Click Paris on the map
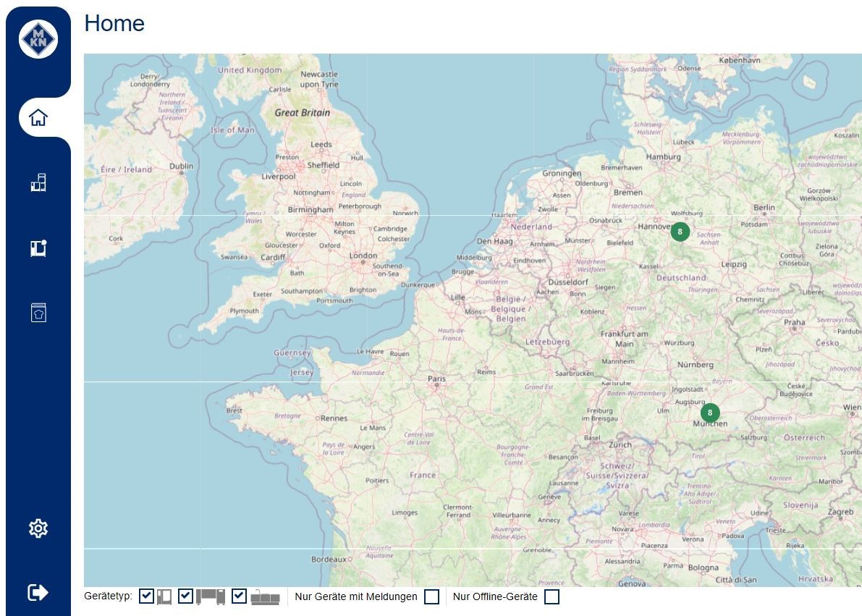This screenshot has height=616, width=862. point(436,379)
